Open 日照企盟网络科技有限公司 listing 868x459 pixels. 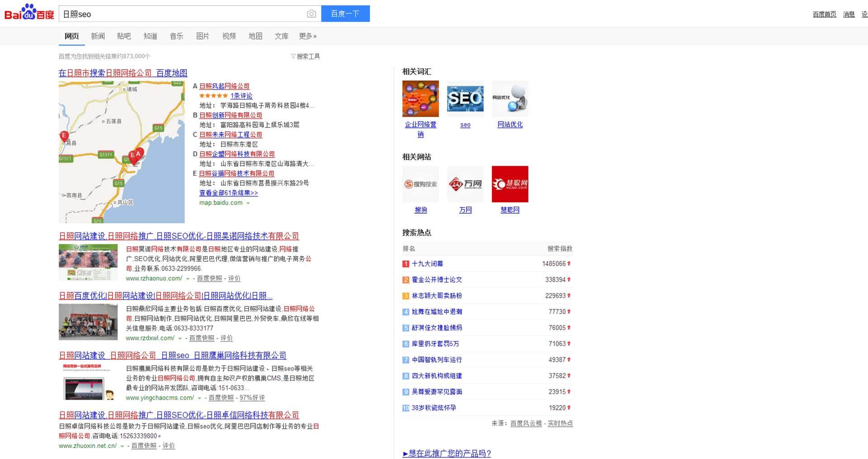pos(237,154)
